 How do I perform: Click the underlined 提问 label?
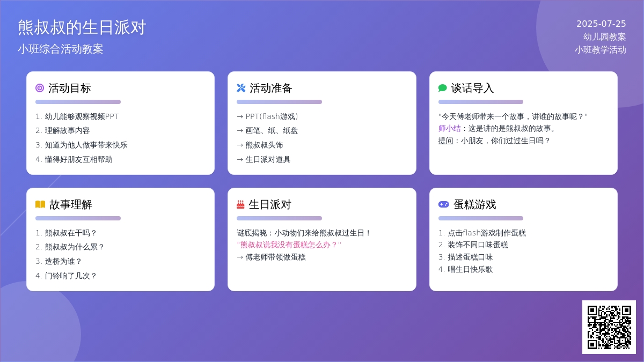(x=446, y=141)
